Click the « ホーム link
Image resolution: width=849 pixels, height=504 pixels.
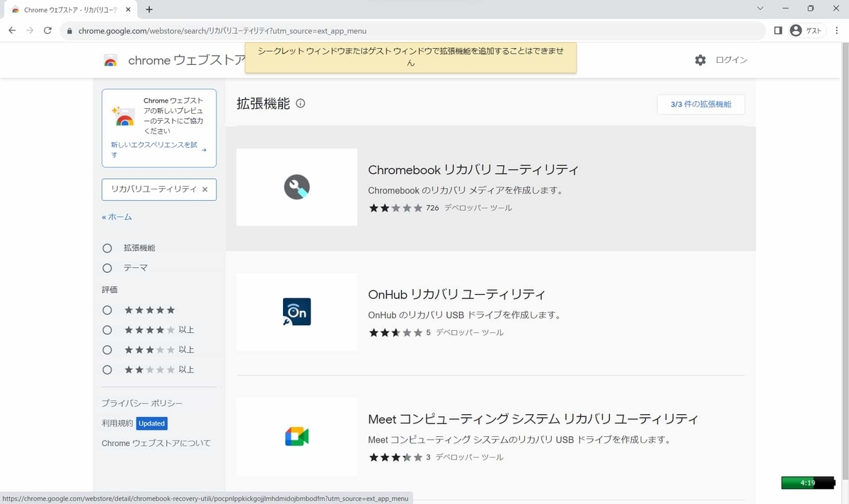tap(117, 217)
